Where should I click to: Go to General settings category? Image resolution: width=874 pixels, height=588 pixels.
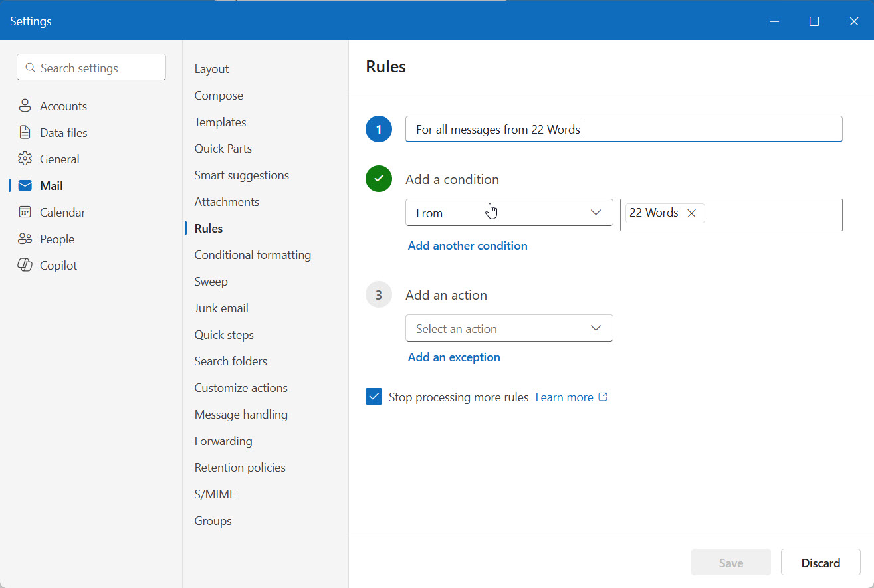(x=59, y=159)
